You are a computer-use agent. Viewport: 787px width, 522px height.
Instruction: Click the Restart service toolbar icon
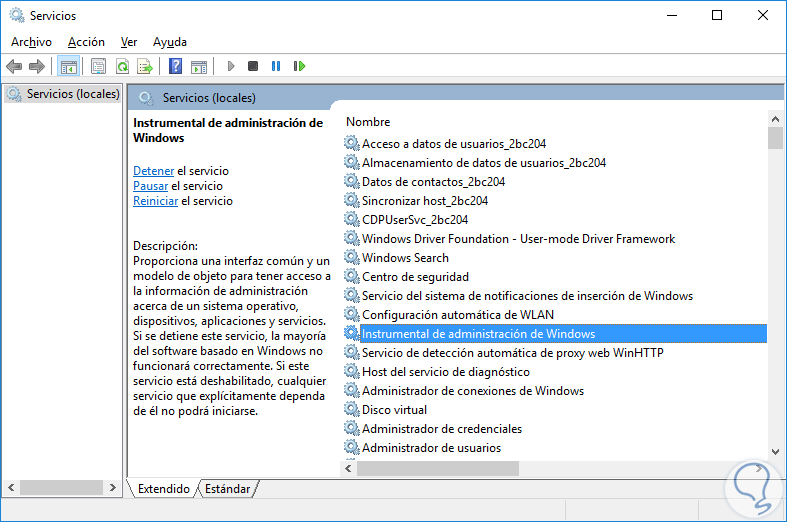(299, 66)
